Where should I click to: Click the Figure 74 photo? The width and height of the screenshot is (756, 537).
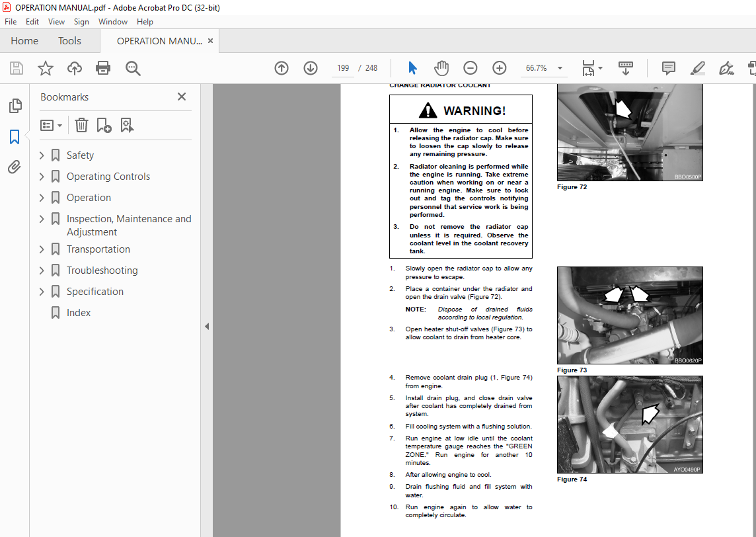click(x=630, y=425)
